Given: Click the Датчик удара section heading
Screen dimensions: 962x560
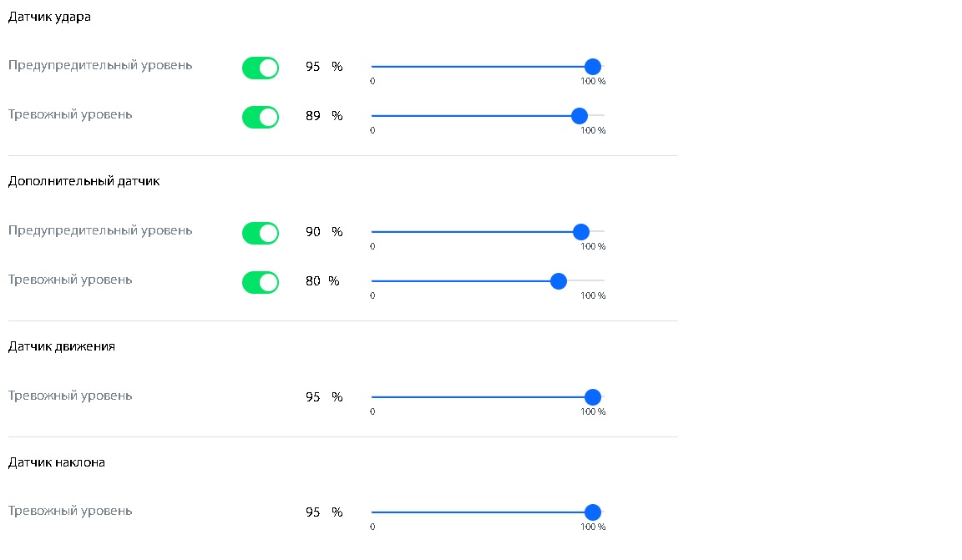Looking at the screenshot, I should point(49,17).
